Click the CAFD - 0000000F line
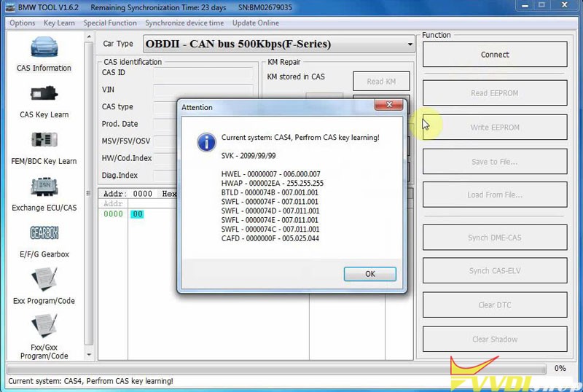Screen dimensions: 583x392 click(x=270, y=238)
